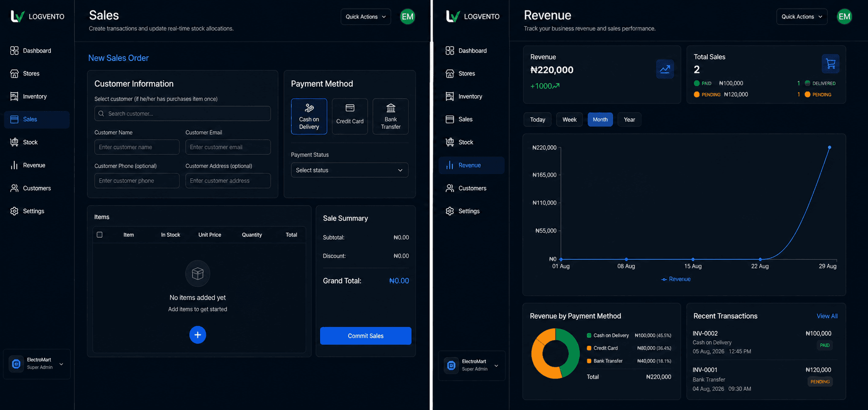Click Search customer field
This screenshot has height=410, width=868.
[x=183, y=114]
